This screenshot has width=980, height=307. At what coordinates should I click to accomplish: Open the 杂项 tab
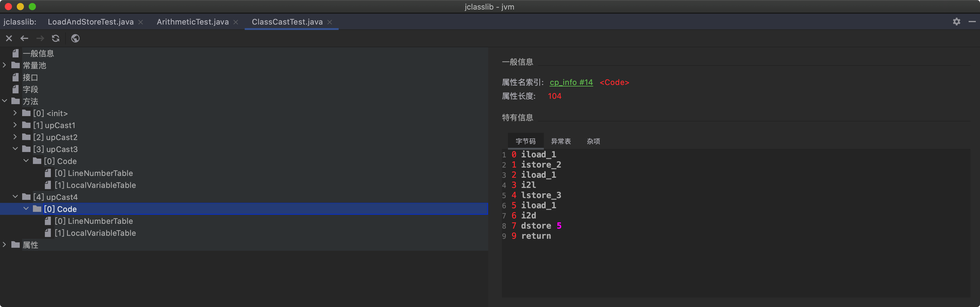(x=593, y=142)
